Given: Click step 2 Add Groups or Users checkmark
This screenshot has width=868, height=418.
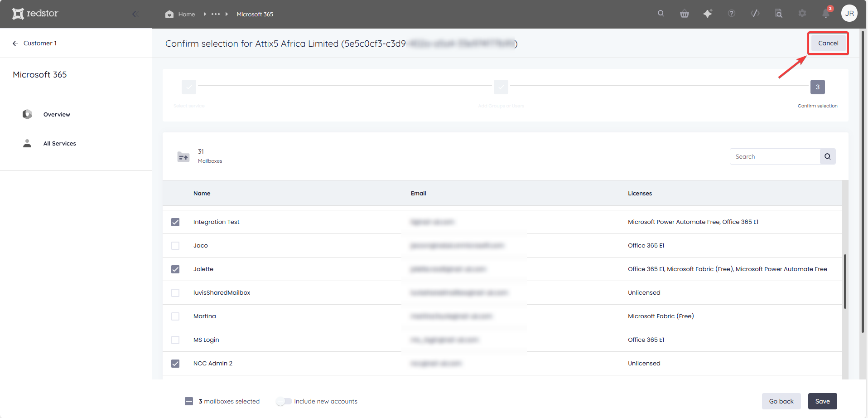Looking at the screenshot, I should point(501,87).
